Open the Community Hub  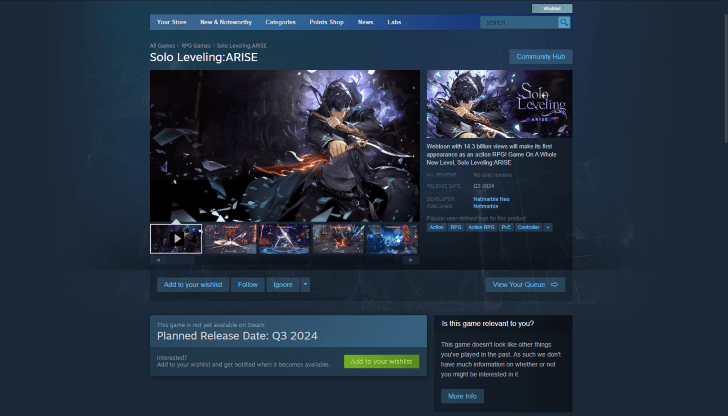click(541, 57)
